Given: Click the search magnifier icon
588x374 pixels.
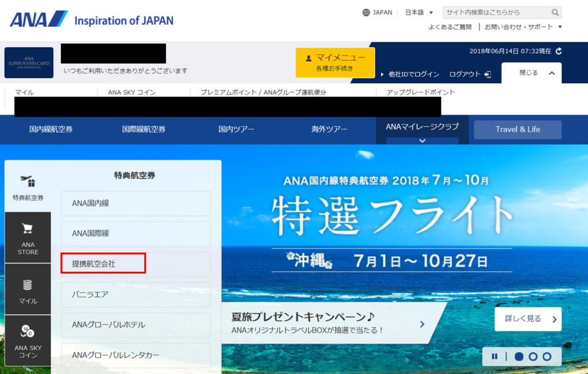Looking at the screenshot, I should click(x=555, y=13).
